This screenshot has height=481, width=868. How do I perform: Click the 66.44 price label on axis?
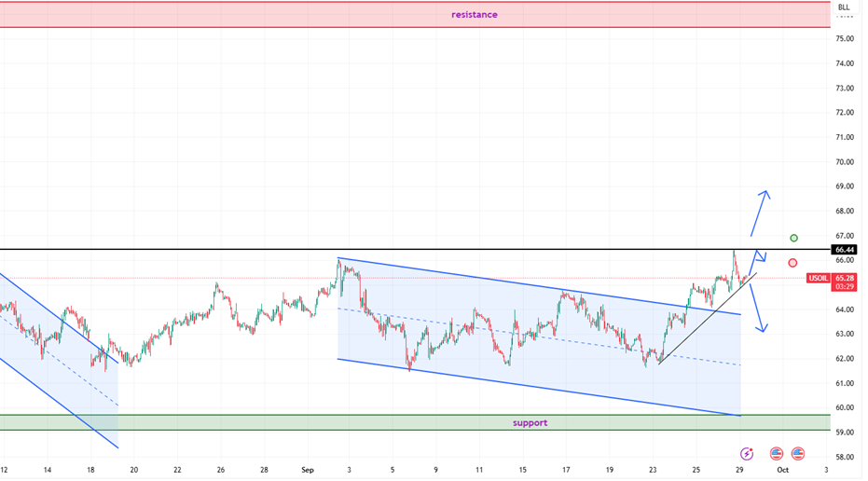pyautogui.click(x=845, y=250)
